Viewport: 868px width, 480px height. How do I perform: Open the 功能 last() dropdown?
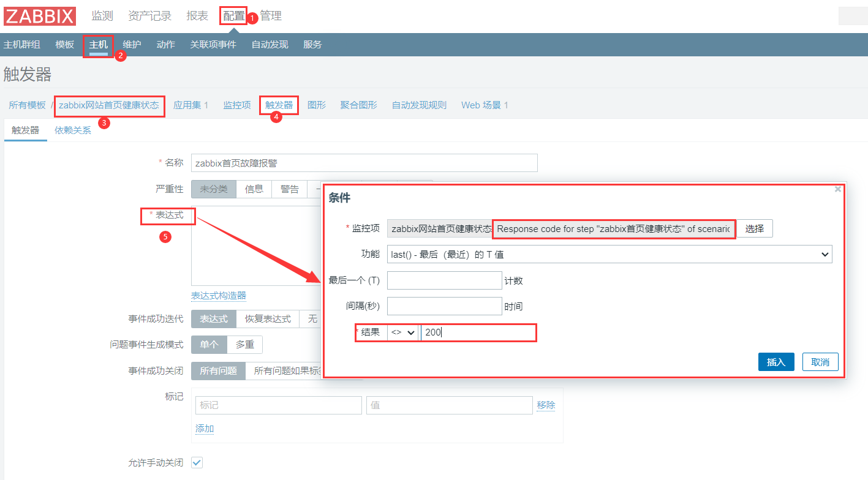pyautogui.click(x=609, y=254)
